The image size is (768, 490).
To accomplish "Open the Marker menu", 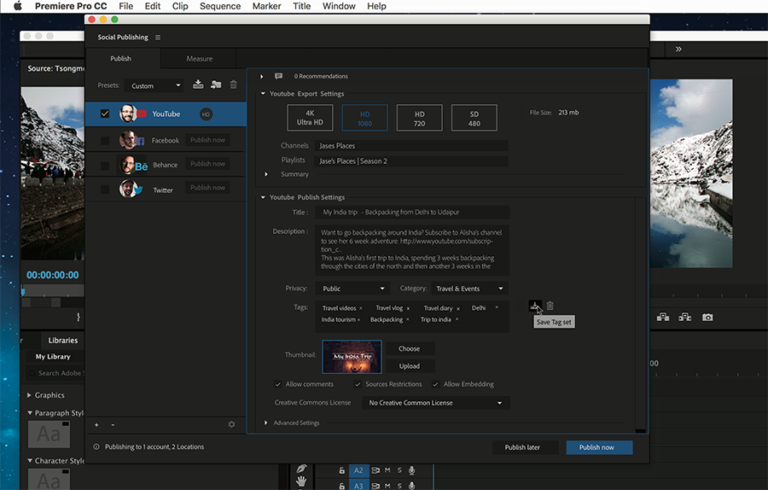I will [266, 6].
